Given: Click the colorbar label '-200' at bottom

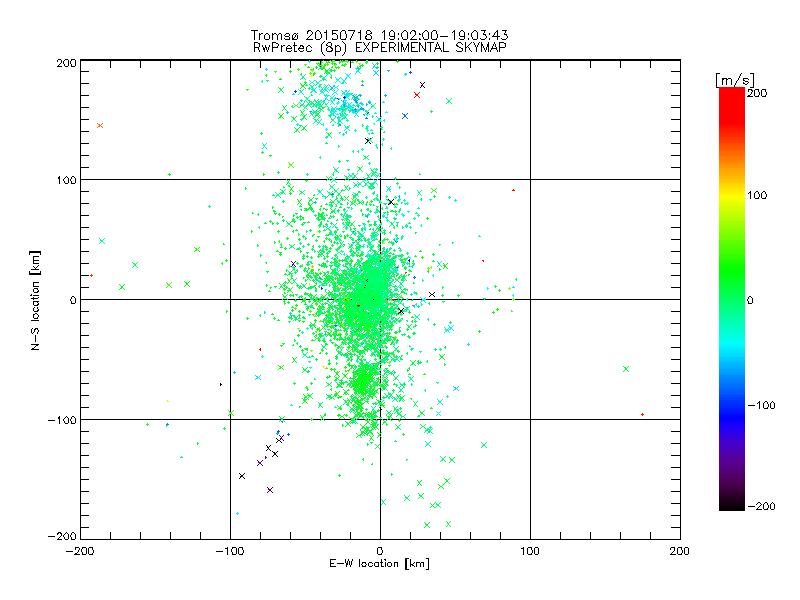Looking at the screenshot, I should 761,506.
